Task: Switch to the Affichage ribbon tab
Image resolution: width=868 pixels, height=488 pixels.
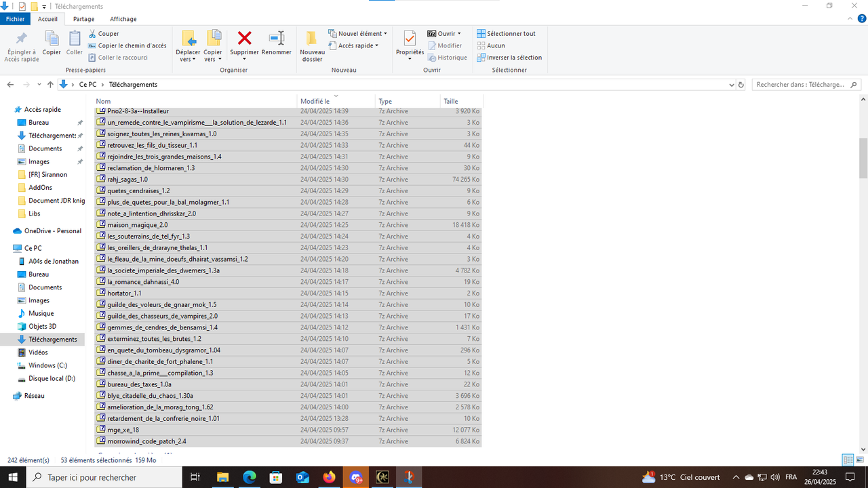Action: pos(123,19)
